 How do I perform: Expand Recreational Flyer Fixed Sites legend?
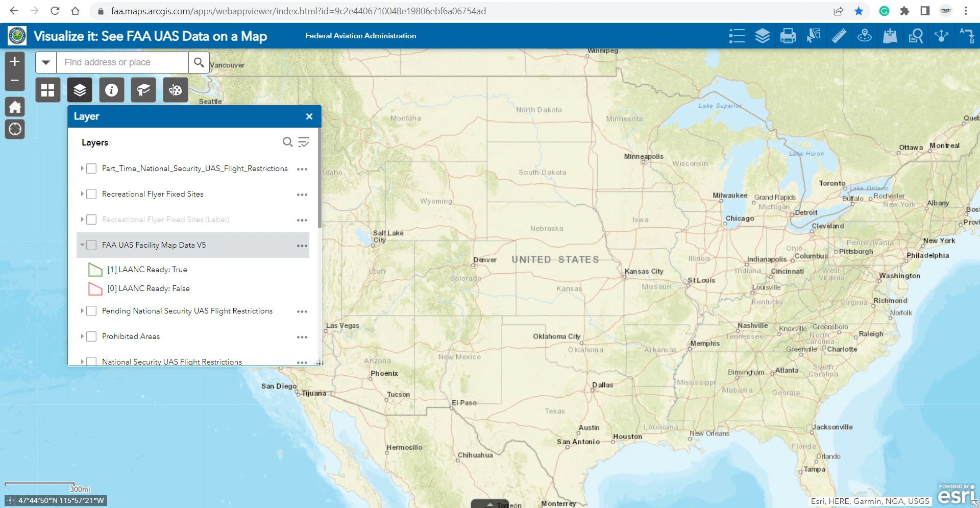click(82, 193)
